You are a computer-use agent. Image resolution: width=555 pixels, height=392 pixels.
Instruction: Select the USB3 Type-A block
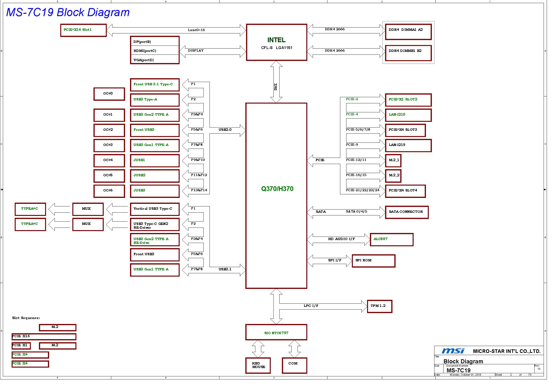(155, 100)
